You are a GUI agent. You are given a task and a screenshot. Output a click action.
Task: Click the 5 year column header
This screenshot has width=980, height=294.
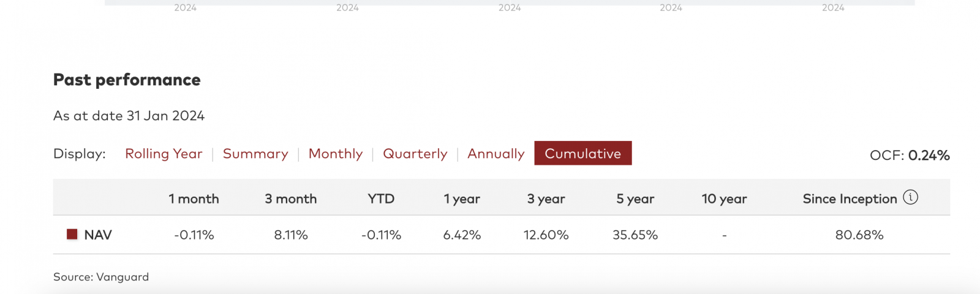(x=635, y=198)
